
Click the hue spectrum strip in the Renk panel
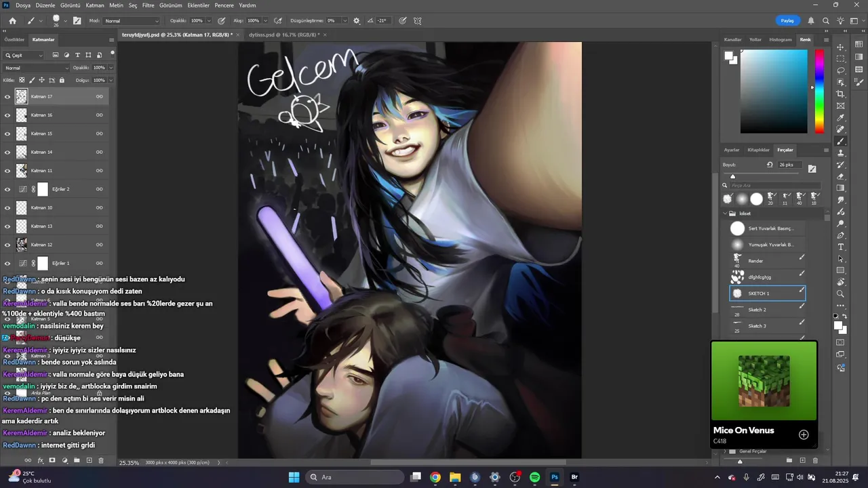click(x=819, y=91)
